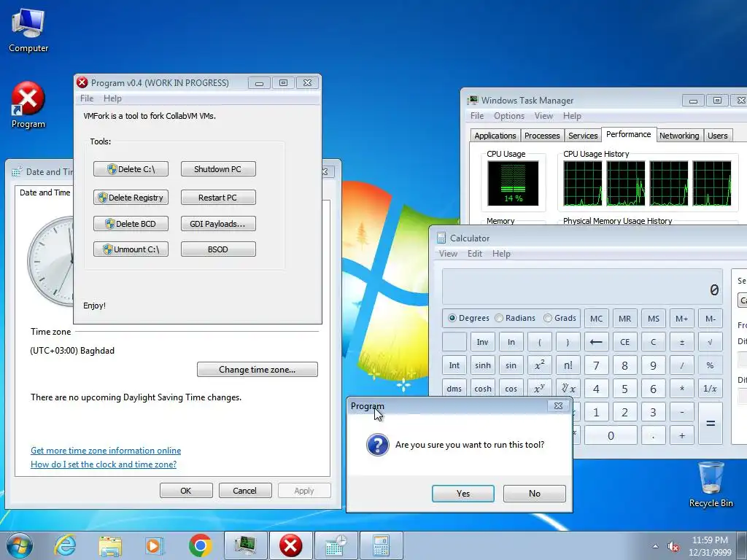Click No in the Program dialog
This screenshot has width=747, height=560.
click(x=535, y=494)
